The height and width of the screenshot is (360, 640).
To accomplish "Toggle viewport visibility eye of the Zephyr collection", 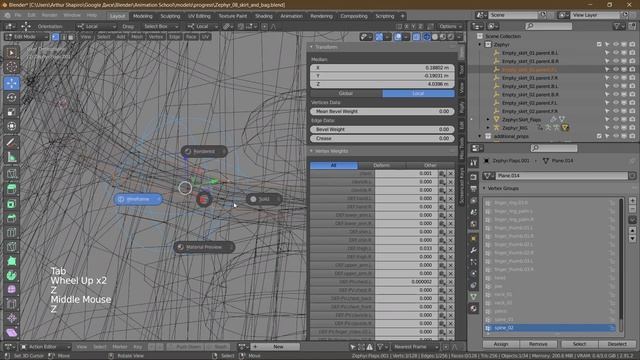I will coord(616,44).
